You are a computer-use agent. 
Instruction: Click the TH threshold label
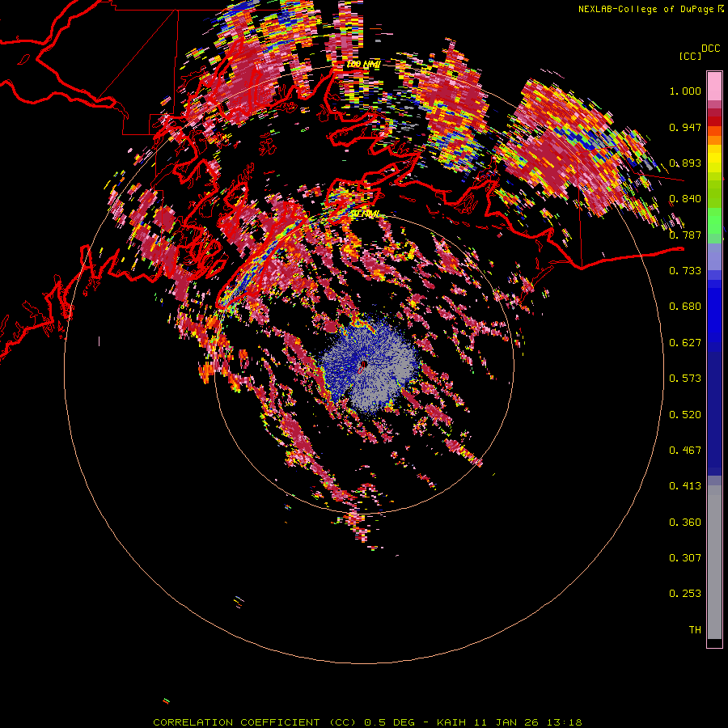[695, 630]
